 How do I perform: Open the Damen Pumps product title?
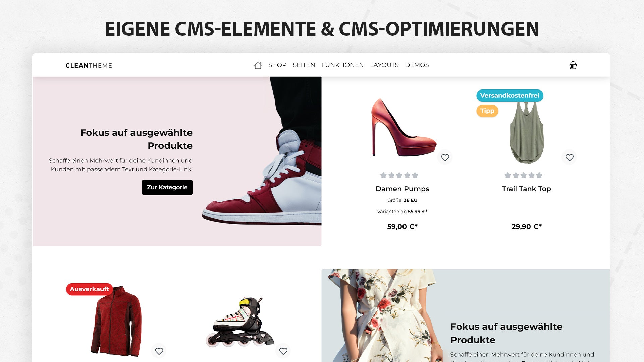402,189
